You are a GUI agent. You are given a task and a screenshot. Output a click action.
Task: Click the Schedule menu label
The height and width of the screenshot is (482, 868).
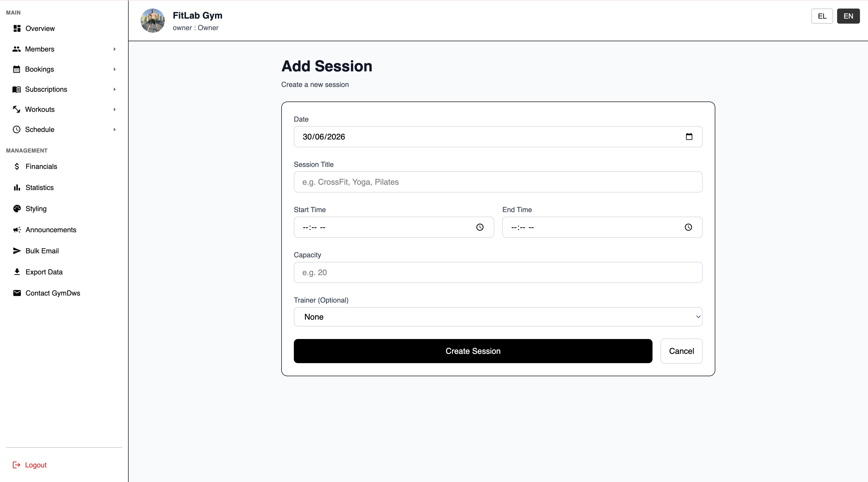pos(40,129)
